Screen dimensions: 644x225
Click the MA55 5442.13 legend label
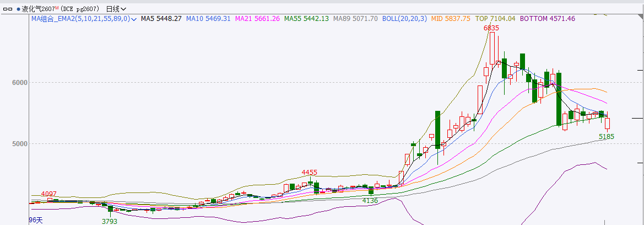306,19
